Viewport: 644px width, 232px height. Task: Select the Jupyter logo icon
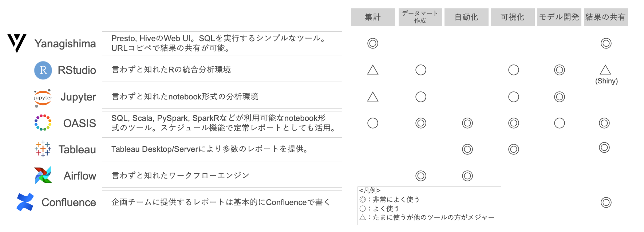tap(43, 98)
